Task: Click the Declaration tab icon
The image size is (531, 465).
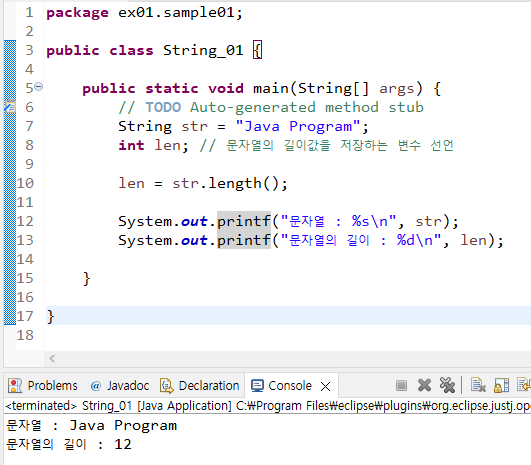Action: click(167, 386)
